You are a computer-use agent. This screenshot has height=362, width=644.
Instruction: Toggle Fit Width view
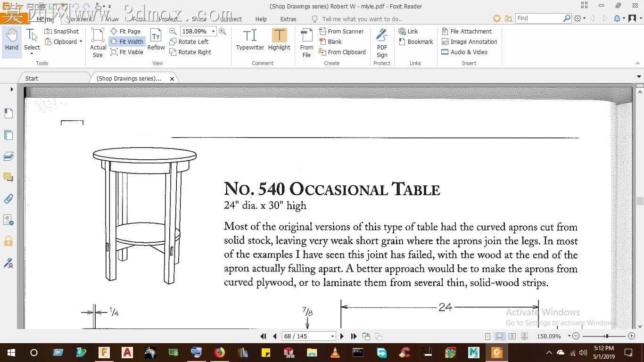point(126,41)
